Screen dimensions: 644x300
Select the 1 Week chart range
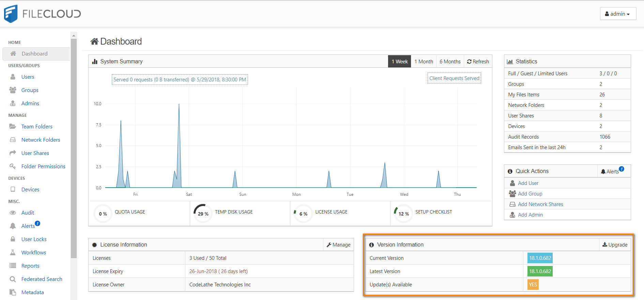pos(399,62)
